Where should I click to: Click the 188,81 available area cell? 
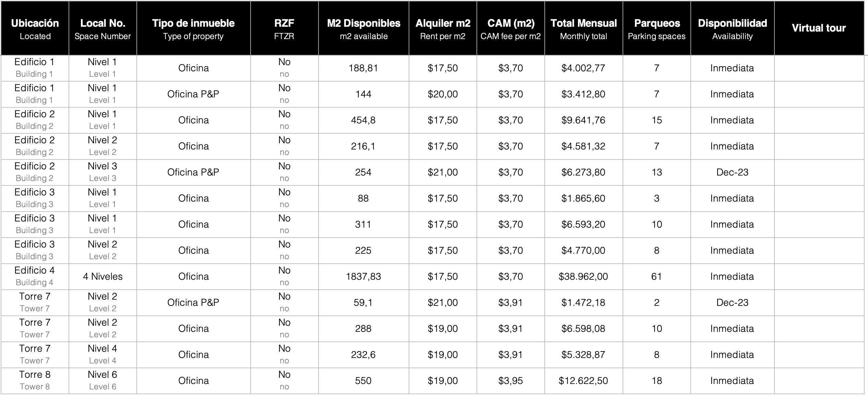pos(363,68)
